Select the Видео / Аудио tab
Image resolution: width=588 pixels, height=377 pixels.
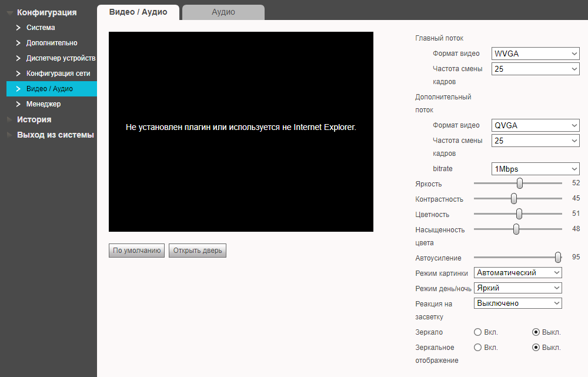point(138,12)
